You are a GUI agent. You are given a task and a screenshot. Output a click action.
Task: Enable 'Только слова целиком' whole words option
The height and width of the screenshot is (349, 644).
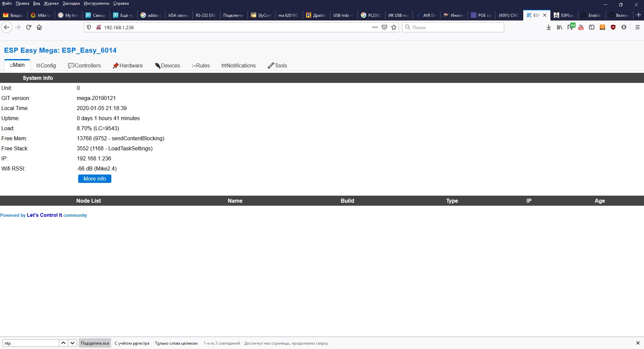pos(176,343)
